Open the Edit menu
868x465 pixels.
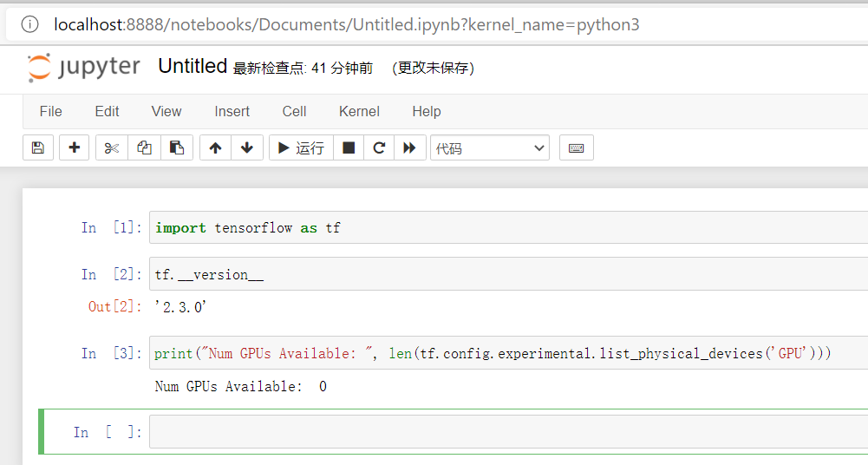point(107,111)
